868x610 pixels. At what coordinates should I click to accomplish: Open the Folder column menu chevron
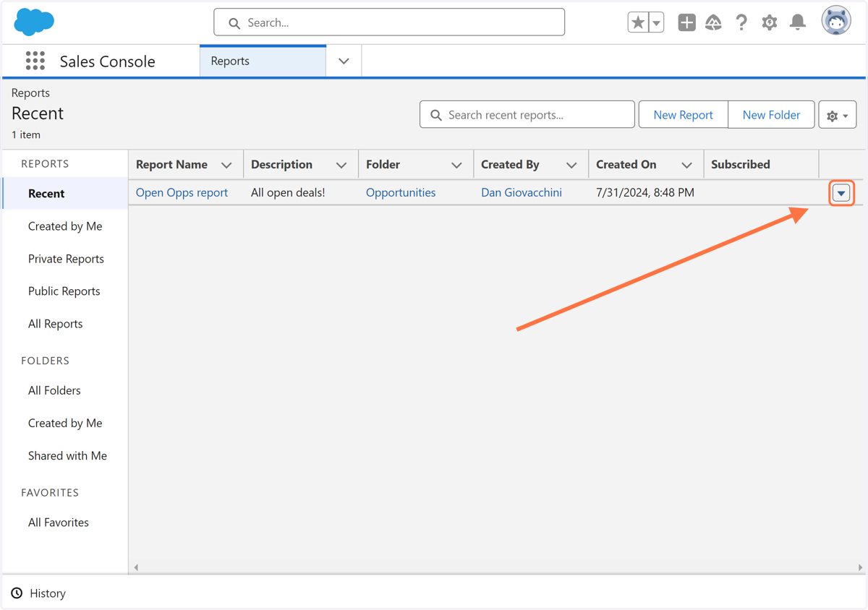pyautogui.click(x=456, y=166)
